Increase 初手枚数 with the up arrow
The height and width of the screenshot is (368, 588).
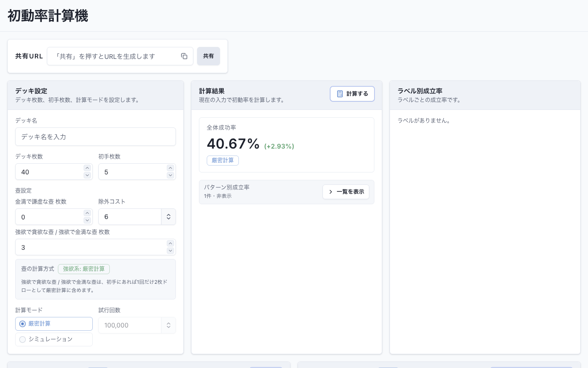coord(170,168)
